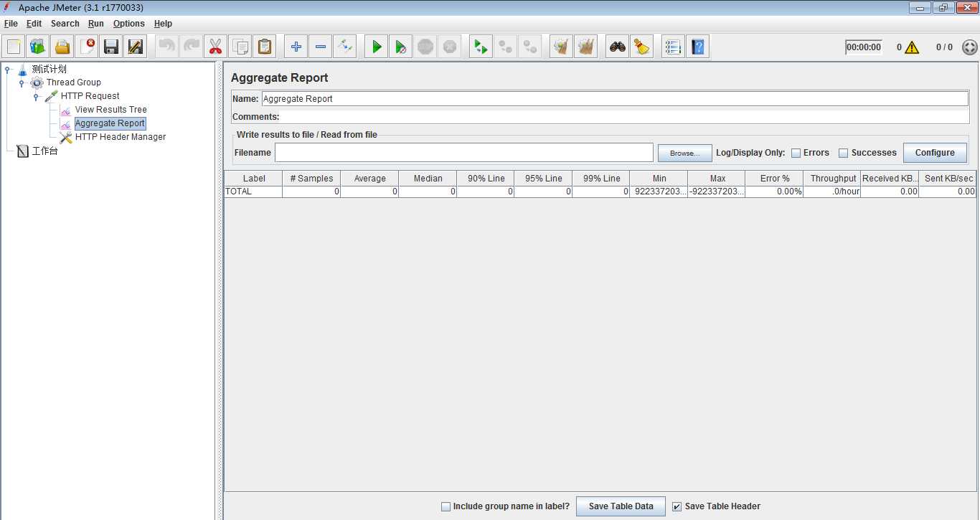This screenshot has height=520, width=980.
Task: Enable the Successes checkbox
Action: [844, 153]
